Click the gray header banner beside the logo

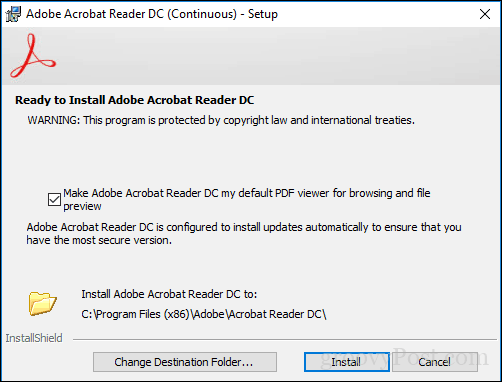[277, 56]
